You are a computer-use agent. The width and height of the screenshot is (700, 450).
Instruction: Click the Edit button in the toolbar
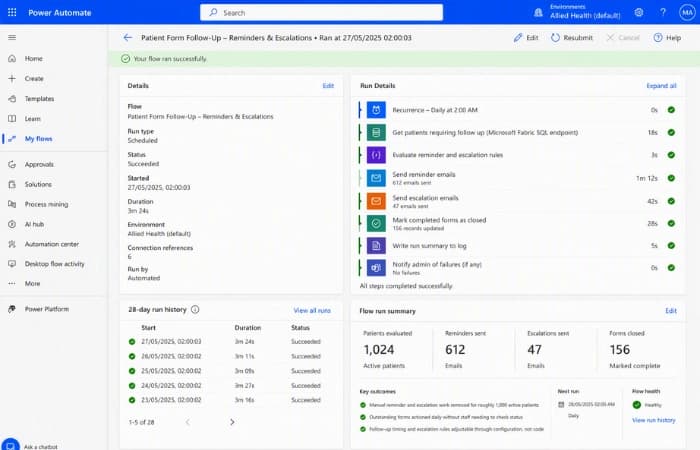(x=526, y=38)
